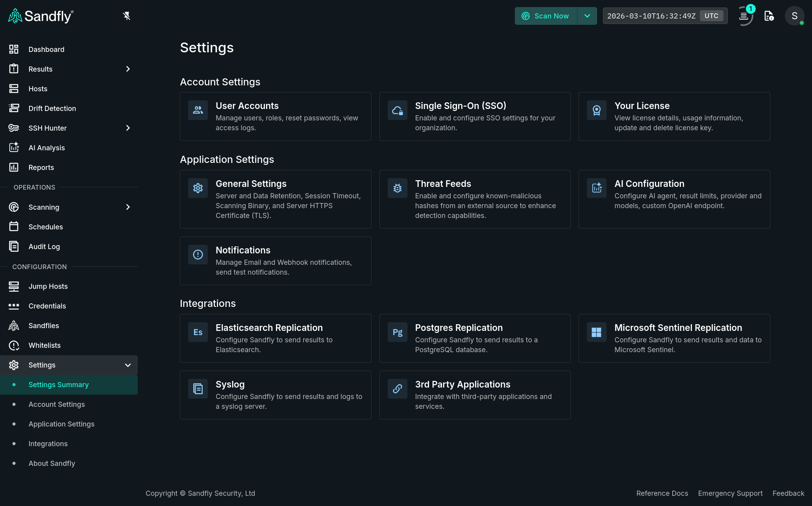Viewport: 812px width, 506px height.
Task: Toggle the UTC timezone badge
Action: 711,16
